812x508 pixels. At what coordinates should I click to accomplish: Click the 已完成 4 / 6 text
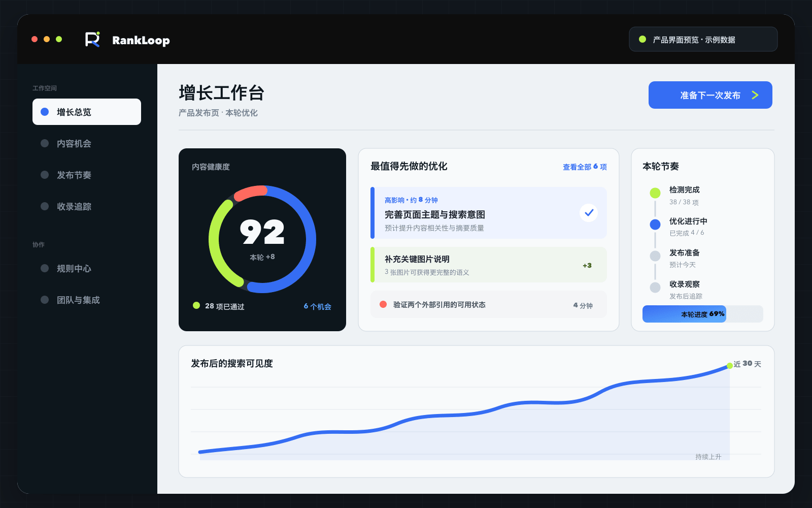pos(687,233)
